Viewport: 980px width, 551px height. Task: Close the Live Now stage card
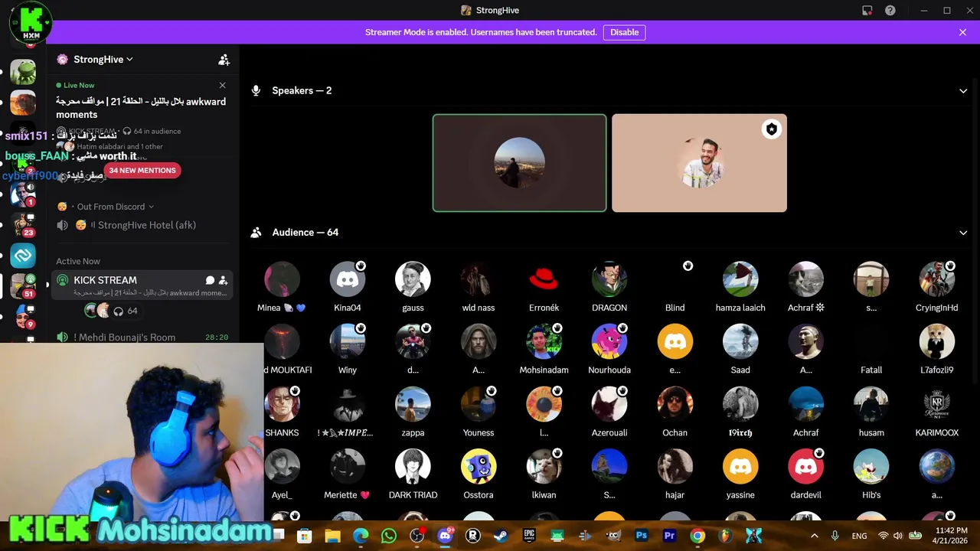(222, 85)
